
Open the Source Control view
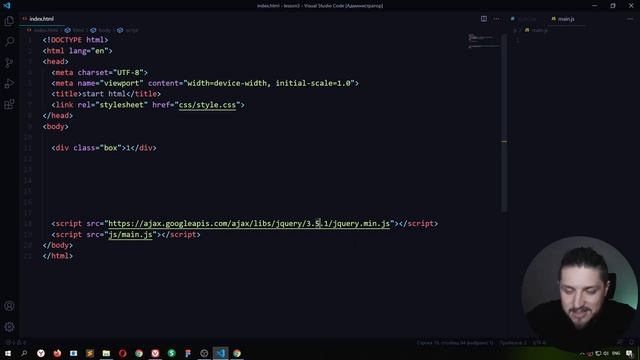coord(9,62)
